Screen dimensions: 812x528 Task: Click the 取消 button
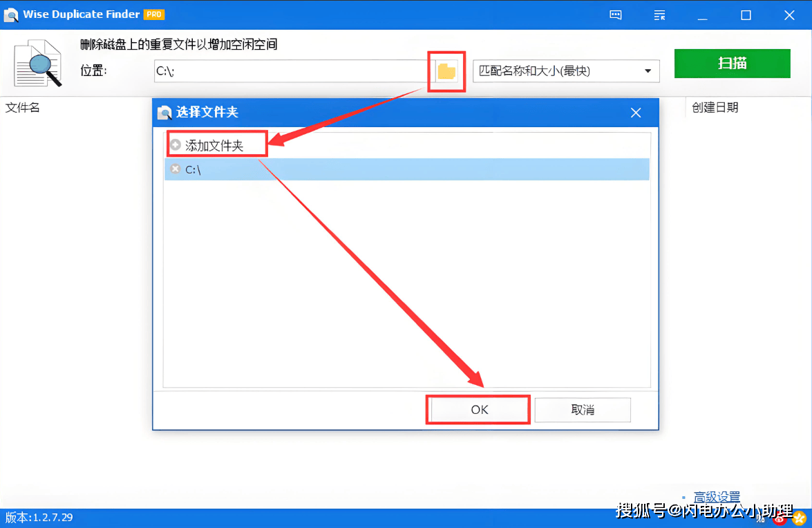(583, 410)
